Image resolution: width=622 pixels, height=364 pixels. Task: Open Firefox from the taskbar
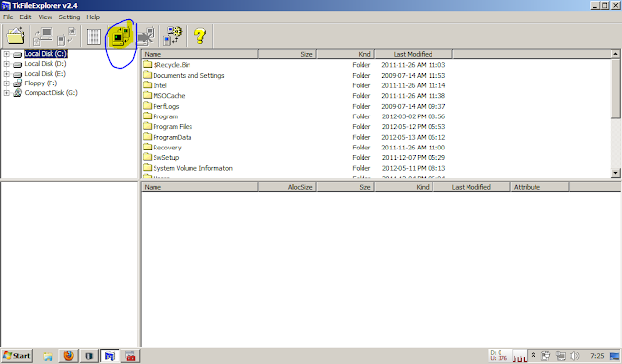coord(69,356)
